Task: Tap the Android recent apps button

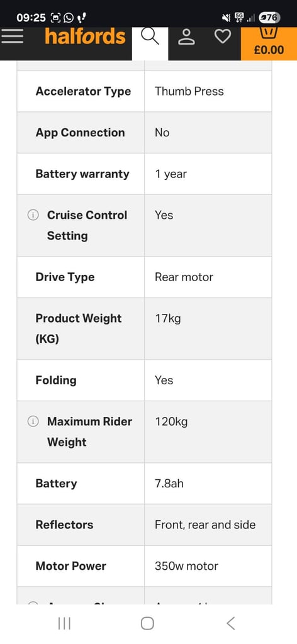Action: tap(64, 623)
